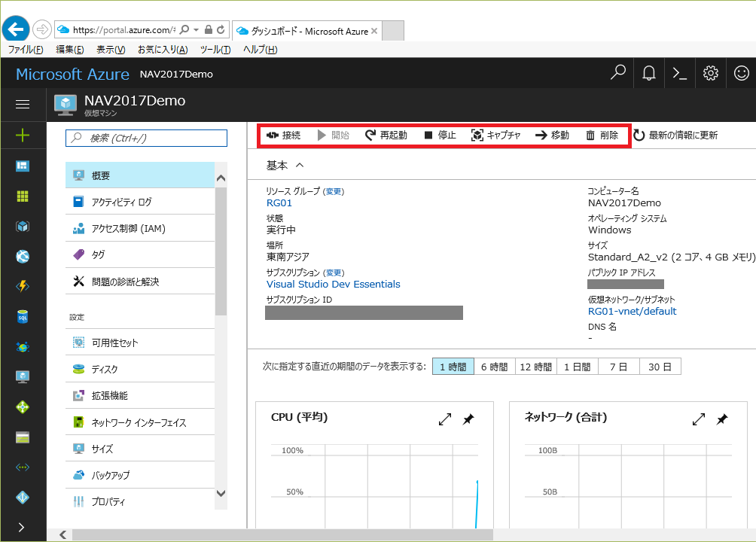Select the 7 日 time range
Image resolution: width=756 pixels, height=542 pixels.
click(619, 367)
